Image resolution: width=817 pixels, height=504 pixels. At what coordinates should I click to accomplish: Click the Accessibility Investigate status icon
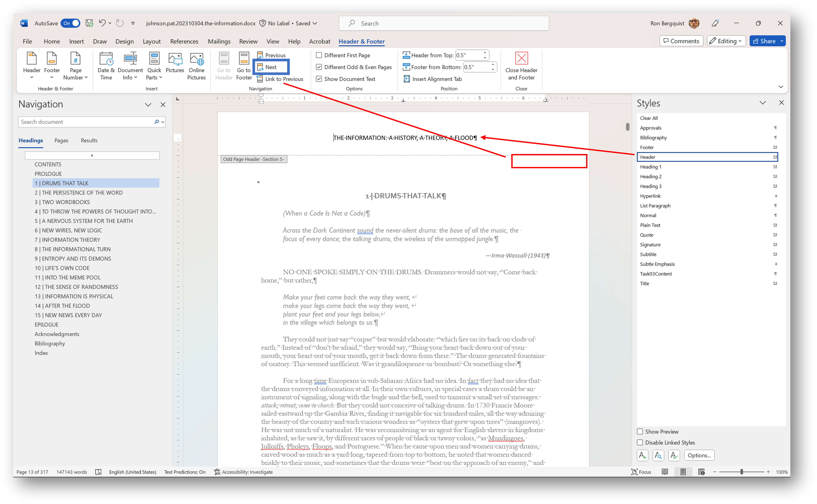coord(217,472)
